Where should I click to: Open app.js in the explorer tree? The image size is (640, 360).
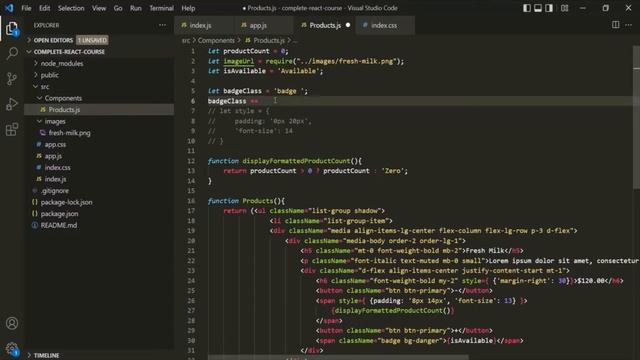(x=53, y=156)
